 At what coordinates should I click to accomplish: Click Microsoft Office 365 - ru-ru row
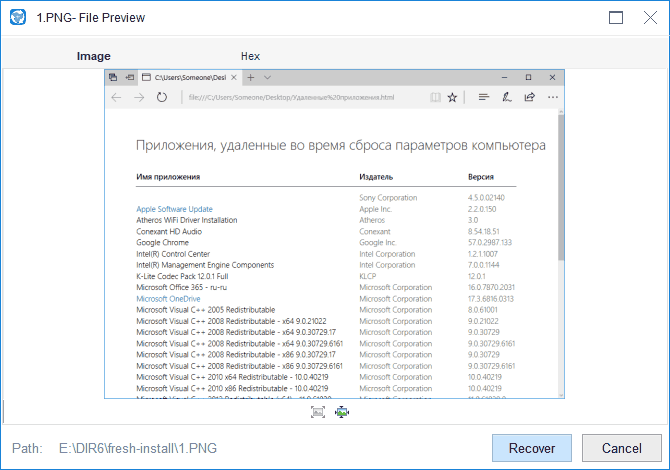[182, 287]
